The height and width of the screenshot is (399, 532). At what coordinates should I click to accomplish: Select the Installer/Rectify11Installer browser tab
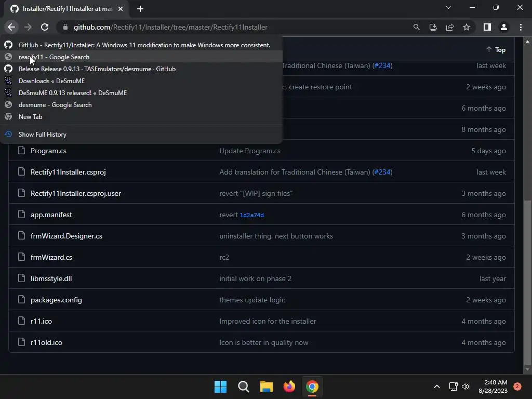[x=66, y=9]
